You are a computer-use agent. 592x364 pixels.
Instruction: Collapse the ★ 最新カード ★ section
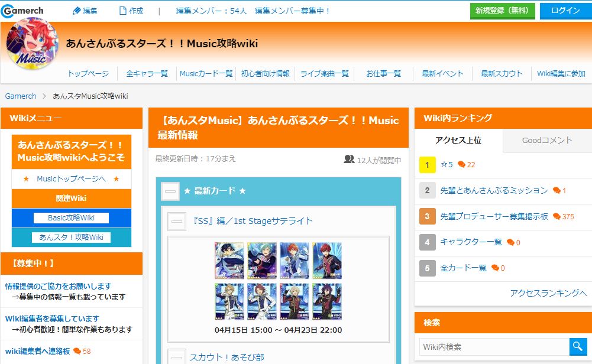click(170, 191)
